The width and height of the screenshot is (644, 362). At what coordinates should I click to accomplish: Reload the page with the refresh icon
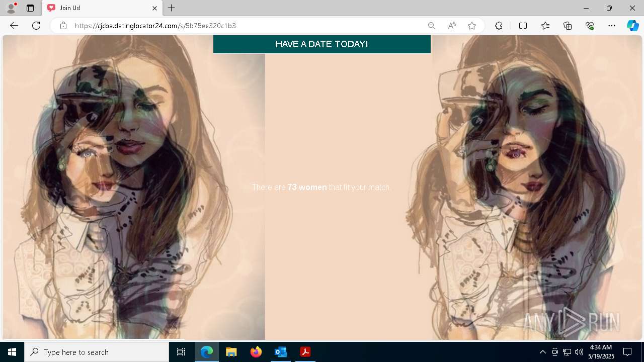36,26
